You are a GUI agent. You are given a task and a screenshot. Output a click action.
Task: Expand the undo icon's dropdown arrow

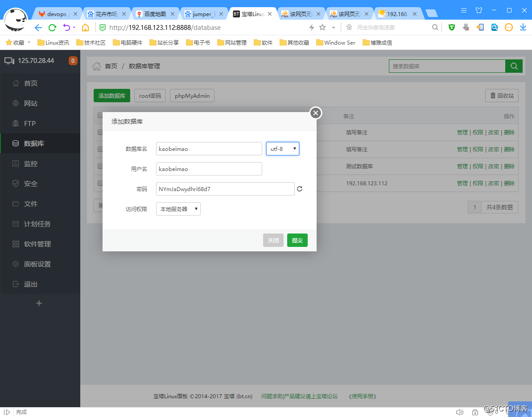[x=74, y=28]
